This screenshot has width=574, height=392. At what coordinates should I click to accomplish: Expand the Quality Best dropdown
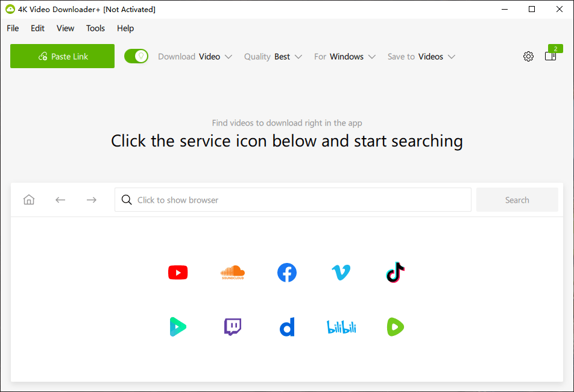tap(273, 57)
